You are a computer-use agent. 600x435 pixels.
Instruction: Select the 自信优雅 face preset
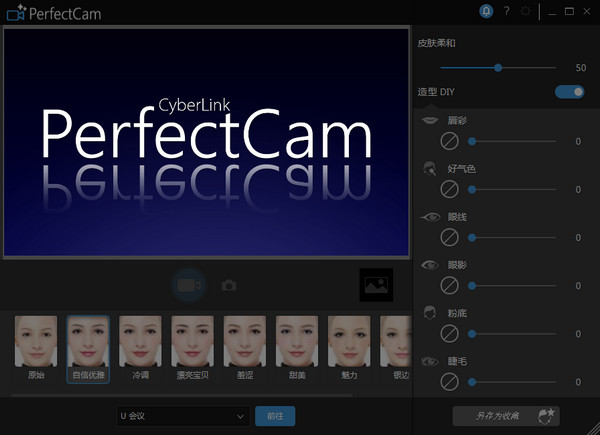(88, 349)
